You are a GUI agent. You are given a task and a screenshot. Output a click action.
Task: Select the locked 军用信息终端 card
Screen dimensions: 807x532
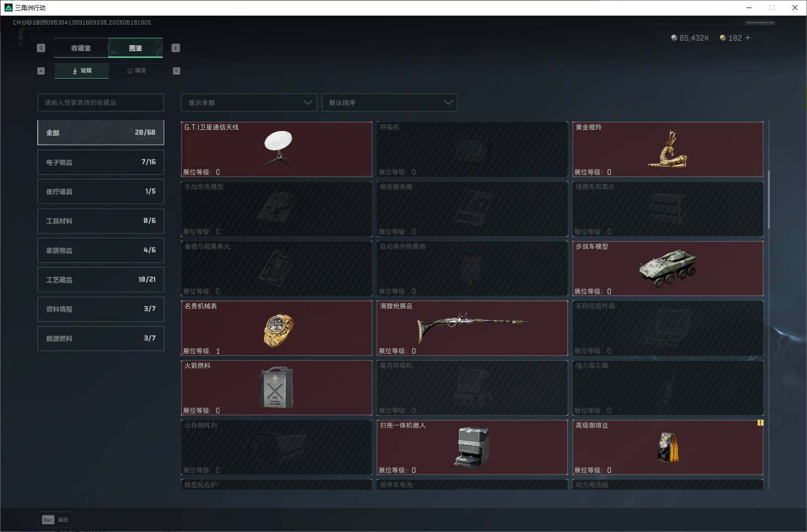pos(668,328)
